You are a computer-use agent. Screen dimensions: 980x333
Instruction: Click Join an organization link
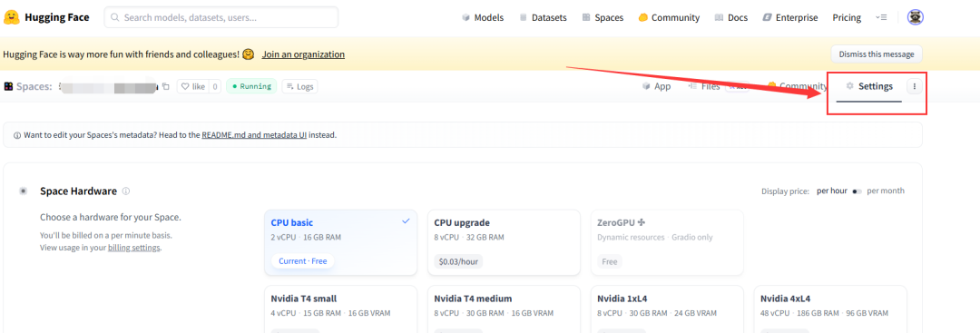tap(303, 54)
